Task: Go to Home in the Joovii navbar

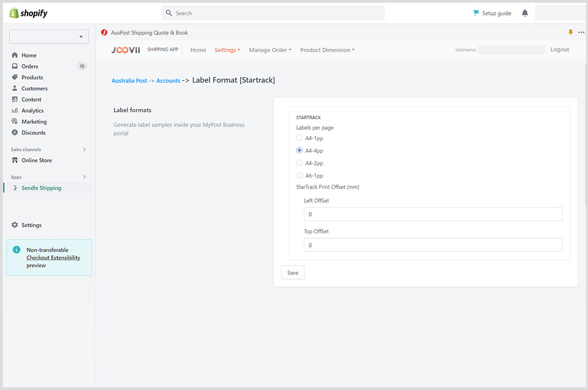Action: tap(198, 50)
